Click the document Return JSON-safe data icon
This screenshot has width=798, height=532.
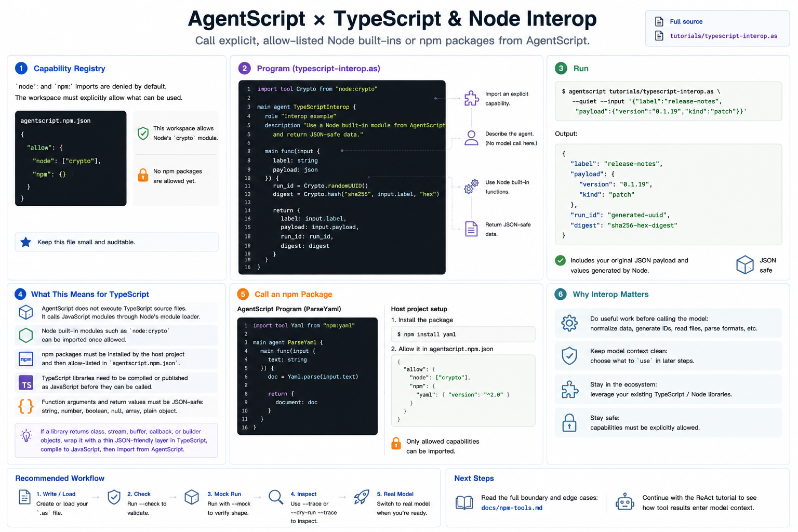pos(471,229)
